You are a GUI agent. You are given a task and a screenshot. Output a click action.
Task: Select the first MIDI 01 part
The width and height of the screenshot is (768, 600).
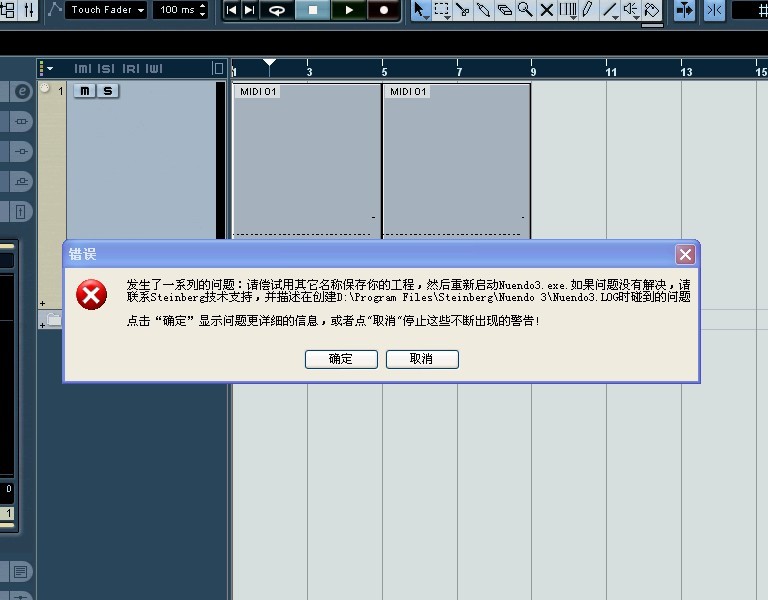coord(307,161)
